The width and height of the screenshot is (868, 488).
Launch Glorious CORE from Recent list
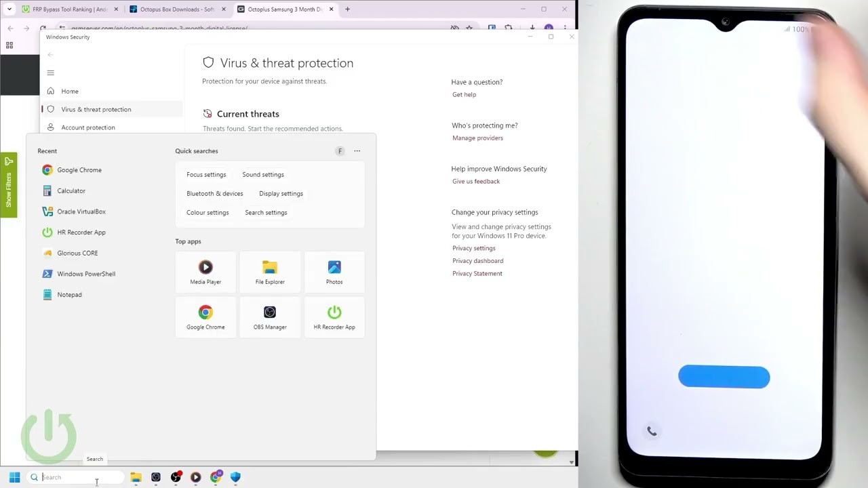pyautogui.click(x=70, y=253)
